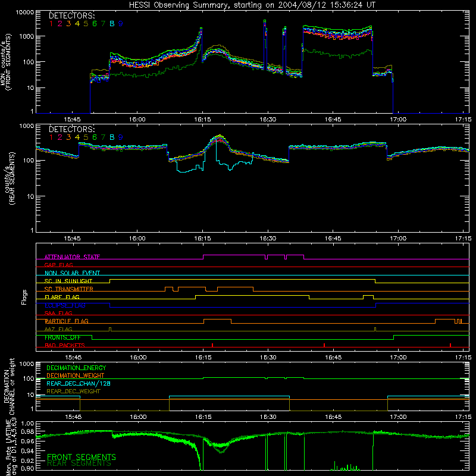Click the BAD_PACKETS red tick mark near 16:17
Image resolution: width=476 pixels, height=476 pixels.
(x=212, y=345)
